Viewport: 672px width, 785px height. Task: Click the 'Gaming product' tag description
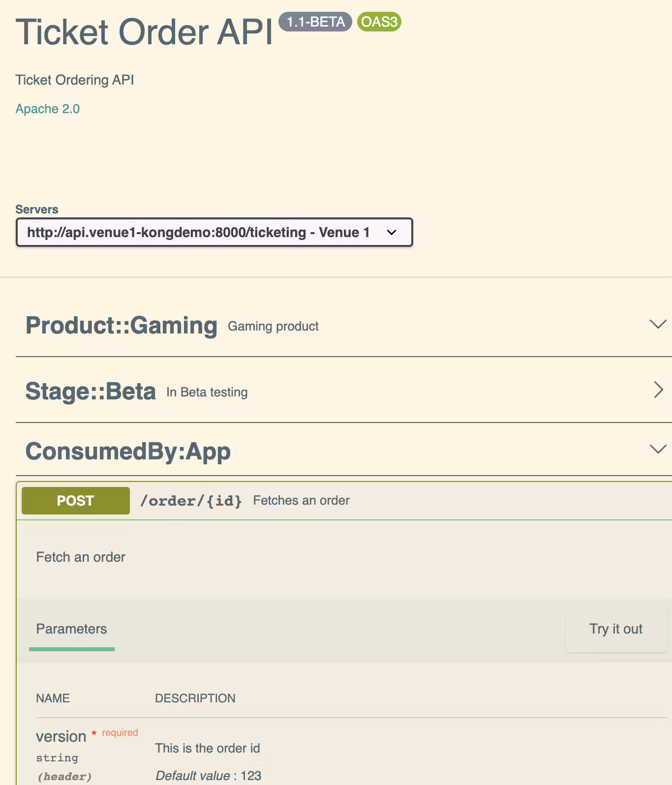tap(273, 326)
